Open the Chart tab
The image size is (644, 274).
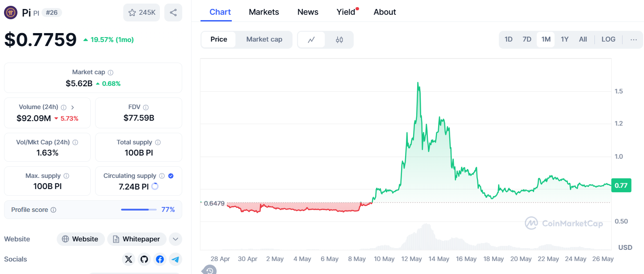click(220, 12)
